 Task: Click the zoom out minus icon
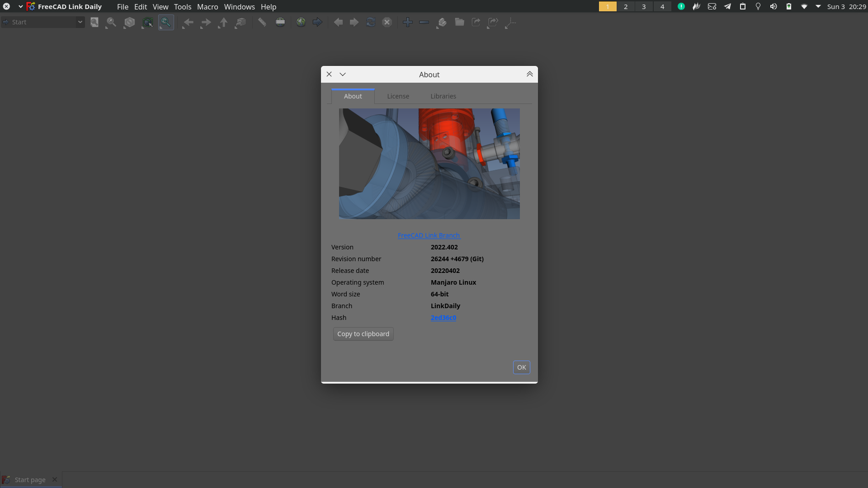point(424,22)
